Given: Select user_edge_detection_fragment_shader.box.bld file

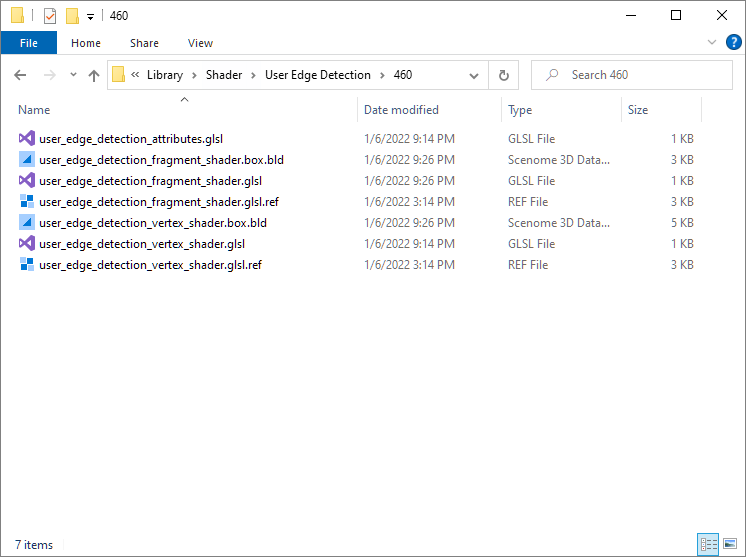Looking at the screenshot, I should [161, 160].
